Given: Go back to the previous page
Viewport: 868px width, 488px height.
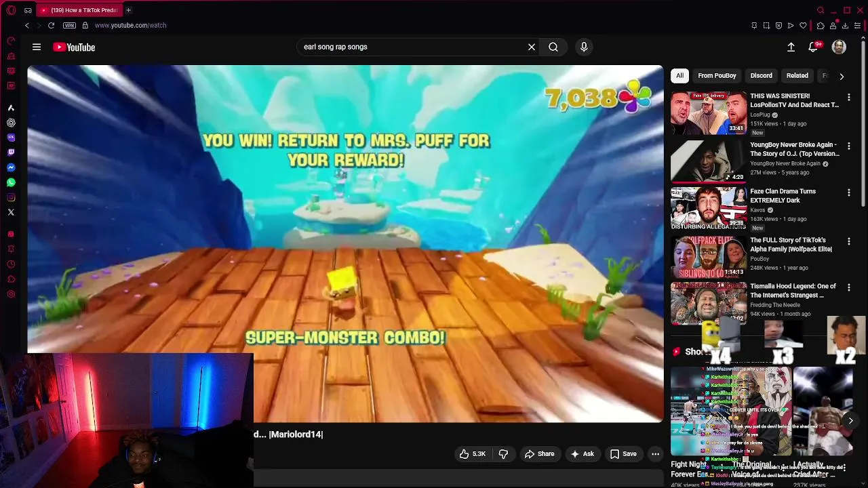Looking at the screenshot, I should point(27,25).
